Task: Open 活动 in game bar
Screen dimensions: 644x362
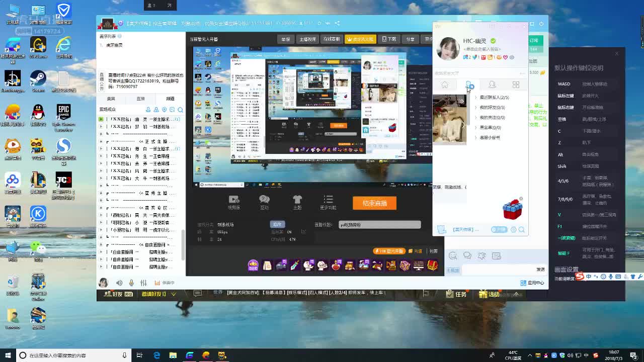Action: (489, 294)
